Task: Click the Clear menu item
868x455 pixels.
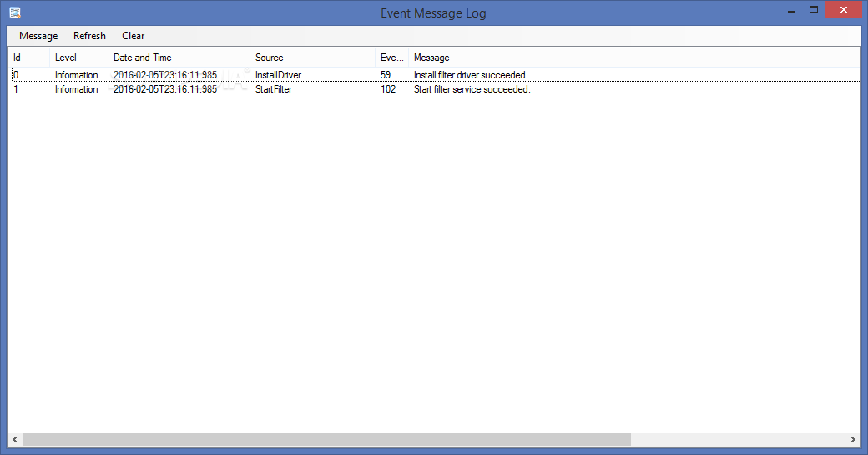Action: (133, 36)
